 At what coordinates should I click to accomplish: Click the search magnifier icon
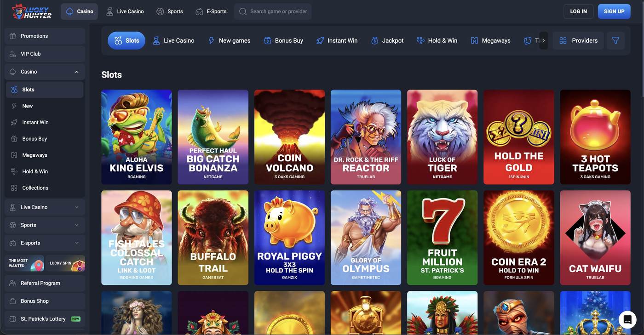tap(243, 11)
